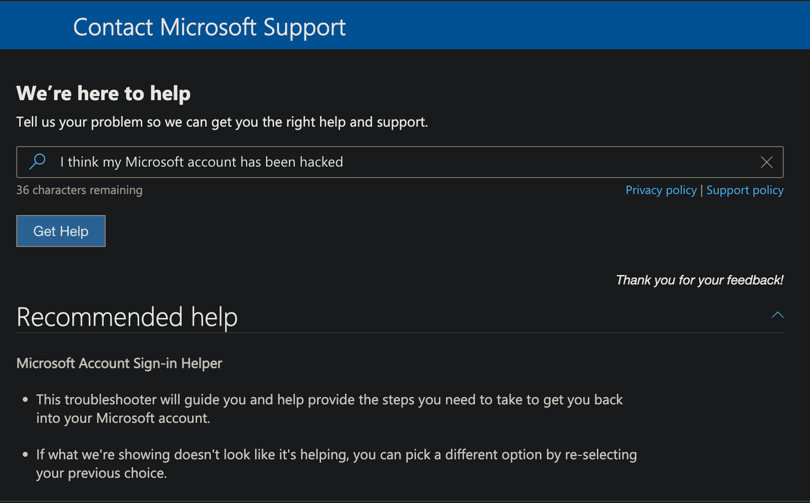
Task: Click the "Thank you for your feedback!" message
Action: [699, 280]
